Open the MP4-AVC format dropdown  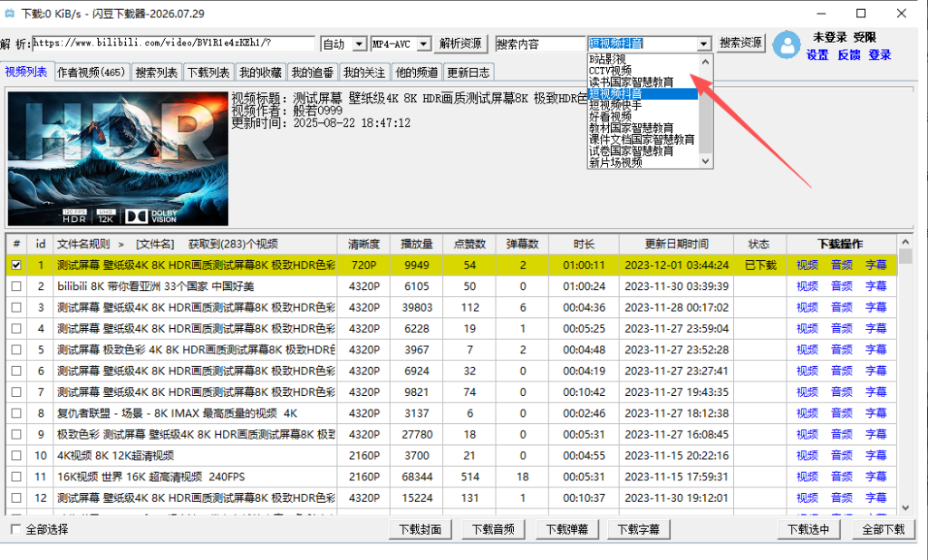pyautogui.click(x=423, y=43)
